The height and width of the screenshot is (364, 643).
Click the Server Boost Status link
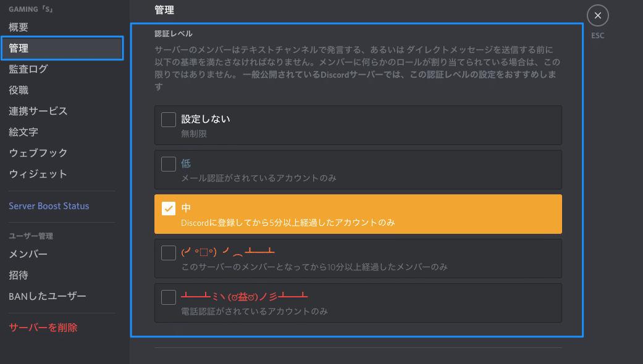point(49,206)
